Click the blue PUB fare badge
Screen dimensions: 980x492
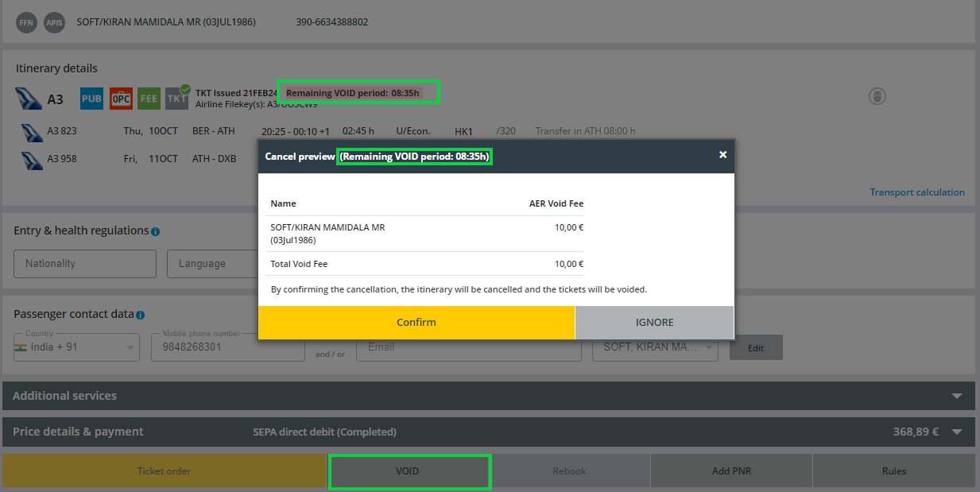pyautogui.click(x=91, y=99)
